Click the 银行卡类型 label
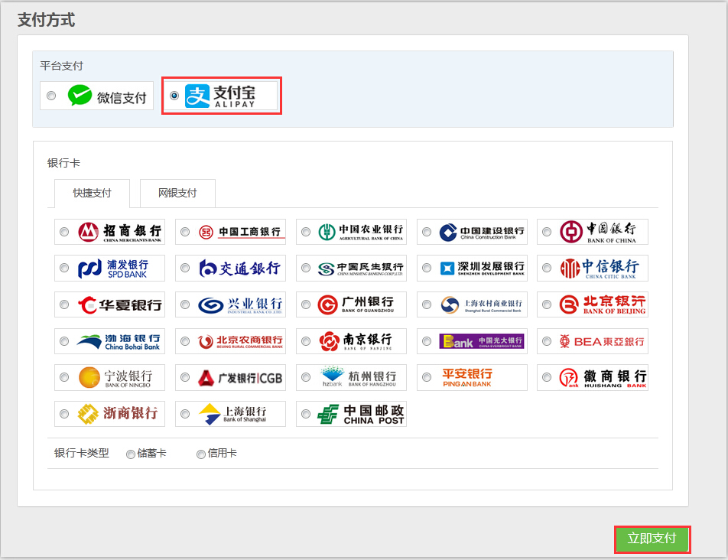 [x=82, y=453]
